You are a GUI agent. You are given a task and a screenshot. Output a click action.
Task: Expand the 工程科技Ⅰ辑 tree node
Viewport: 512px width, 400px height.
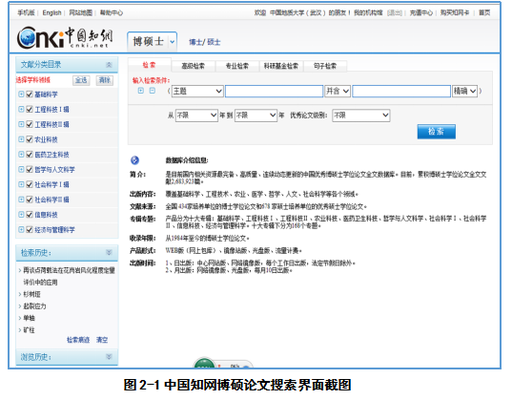point(21,109)
